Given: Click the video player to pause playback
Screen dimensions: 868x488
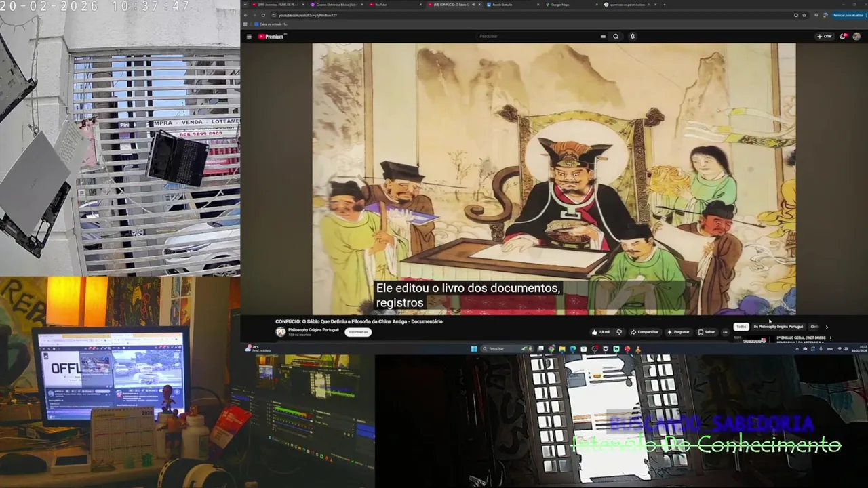Looking at the screenshot, I should coord(553,179).
